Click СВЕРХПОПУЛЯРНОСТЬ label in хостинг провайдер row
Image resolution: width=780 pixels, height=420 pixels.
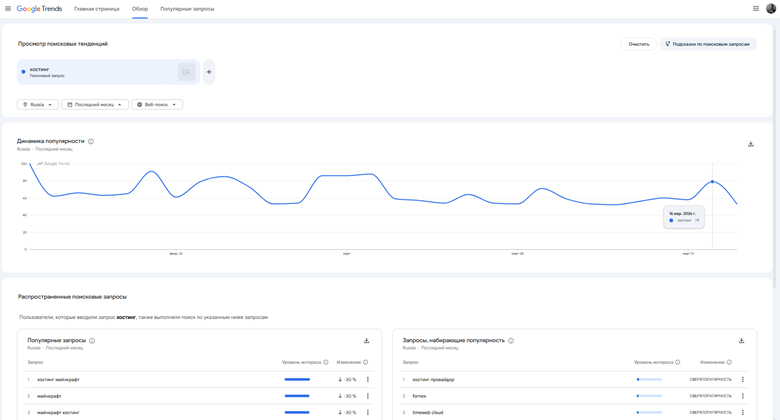coord(710,380)
